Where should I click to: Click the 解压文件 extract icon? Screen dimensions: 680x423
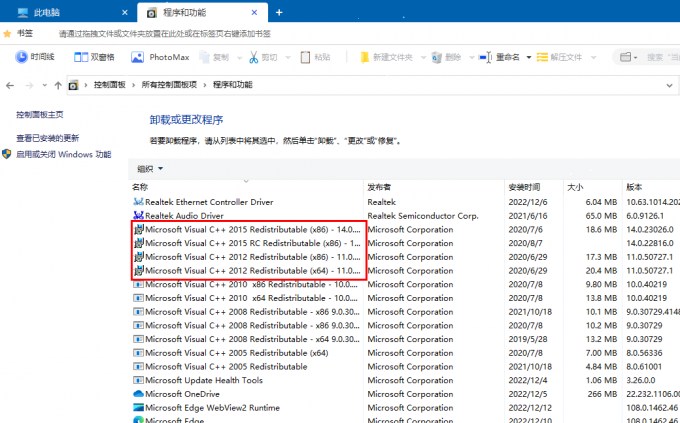click(542, 57)
